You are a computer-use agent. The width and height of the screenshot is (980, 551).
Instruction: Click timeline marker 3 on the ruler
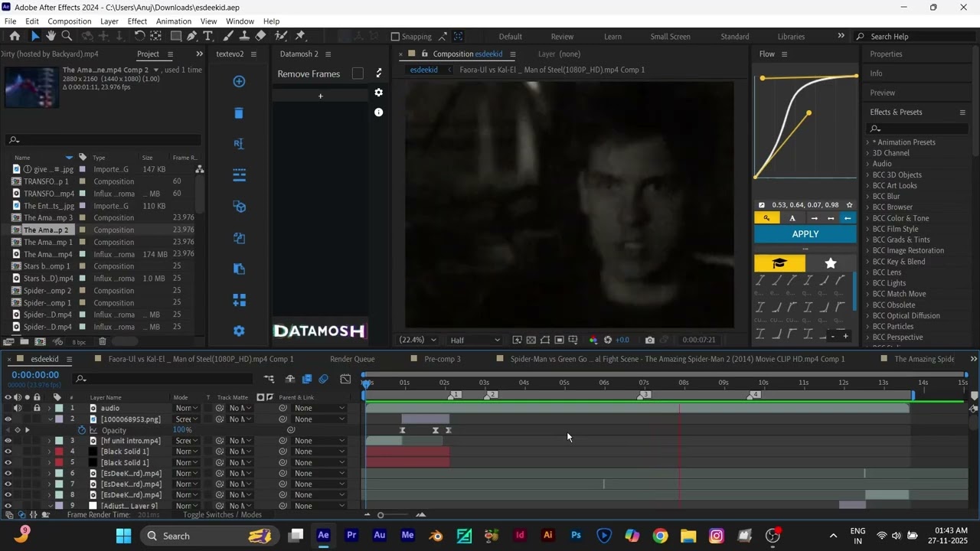pyautogui.click(x=645, y=395)
